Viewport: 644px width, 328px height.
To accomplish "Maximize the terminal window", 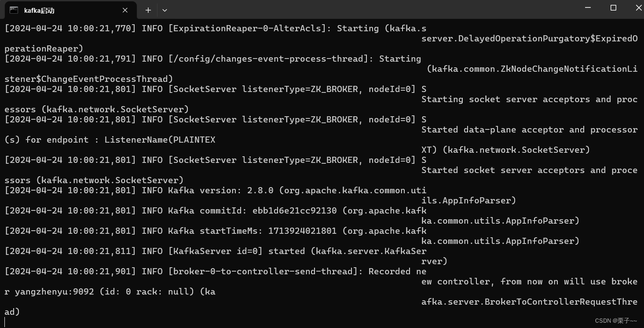I will (613, 7).
